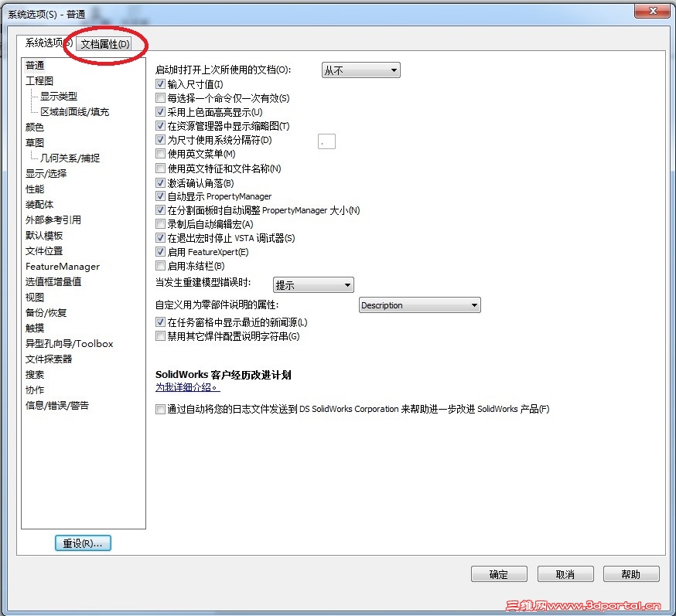Click the dimension separator input field
This screenshot has width=676, height=616.
[326, 141]
